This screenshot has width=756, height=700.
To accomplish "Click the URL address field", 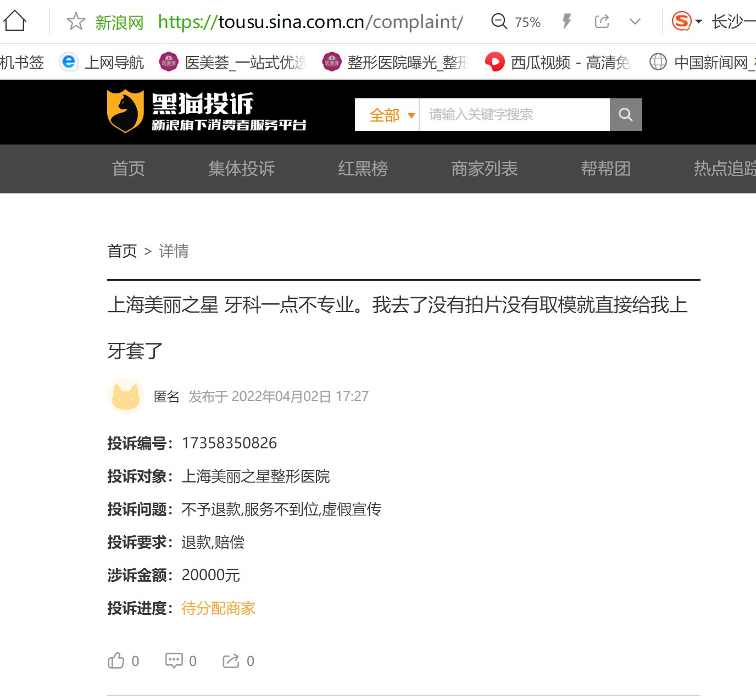I will tap(310, 21).
